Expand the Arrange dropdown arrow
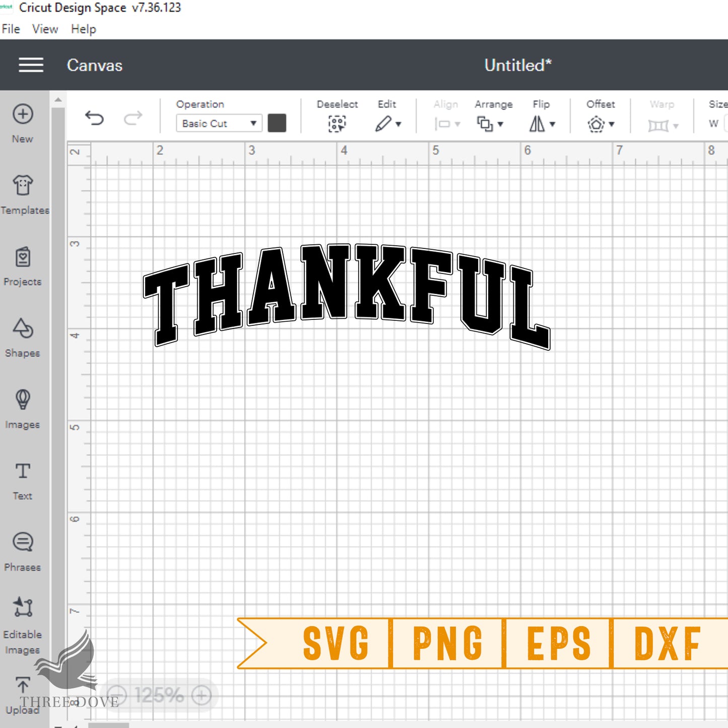This screenshot has width=728, height=728. pos(500,124)
